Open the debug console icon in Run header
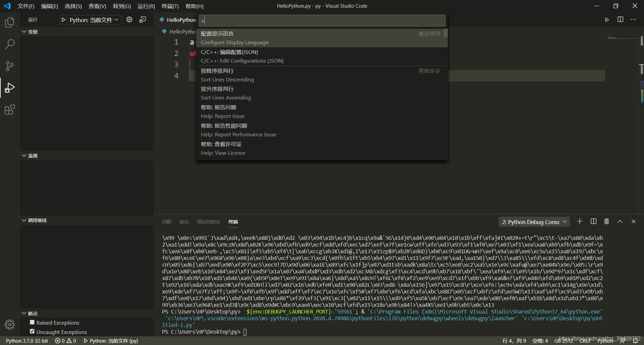The height and width of the screenshot is (345, 644). click(143, 20)
